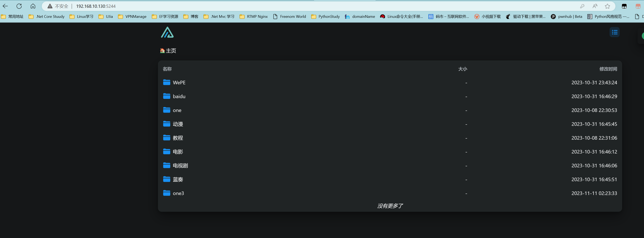
Task: Click the baidu folder icon
Action: coord(167,96)
